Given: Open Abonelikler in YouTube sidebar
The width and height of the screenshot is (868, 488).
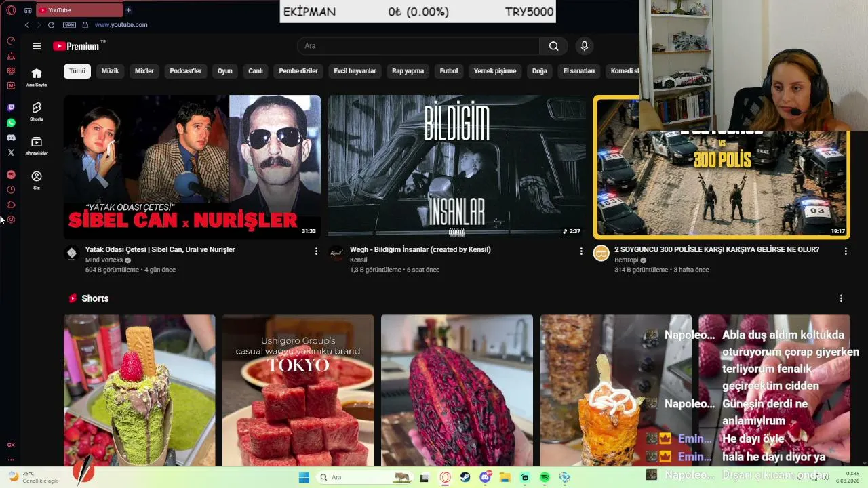Looking at the screenshot, I should click(37, 146).
